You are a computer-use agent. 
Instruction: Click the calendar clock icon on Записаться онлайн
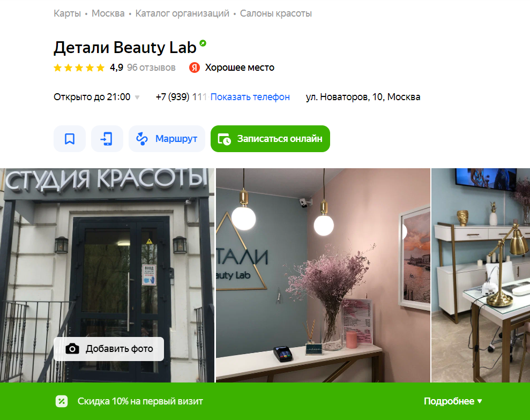coord(225,139)
